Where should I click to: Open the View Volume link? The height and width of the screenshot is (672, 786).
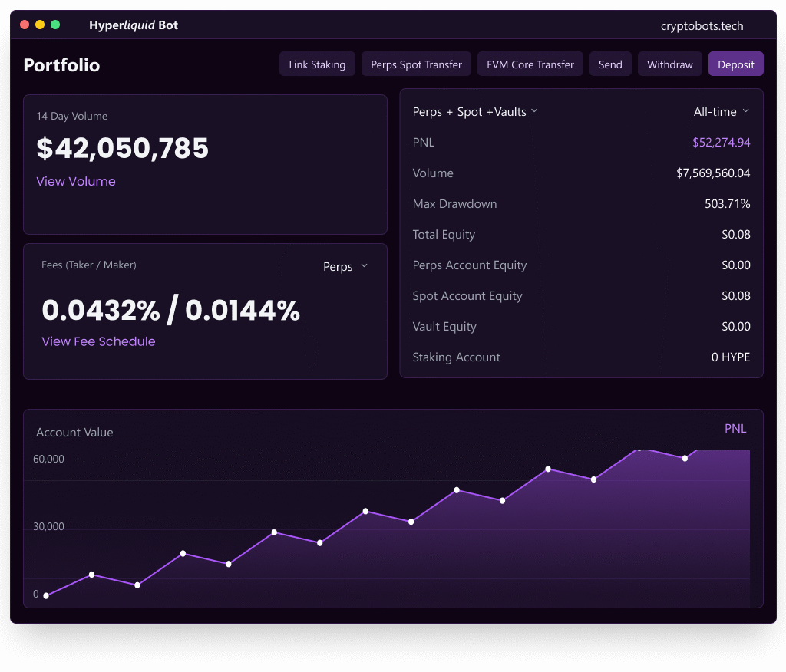pos(76,181)
